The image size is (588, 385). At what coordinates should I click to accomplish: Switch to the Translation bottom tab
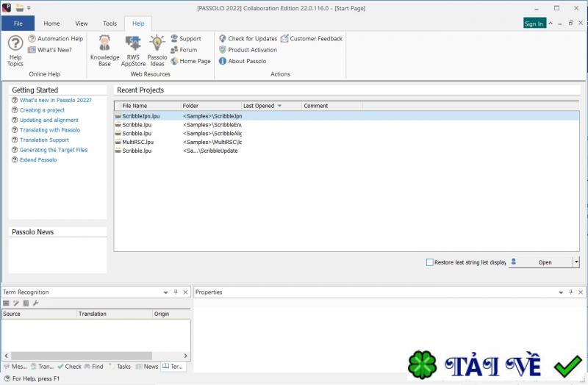(43, 367)
